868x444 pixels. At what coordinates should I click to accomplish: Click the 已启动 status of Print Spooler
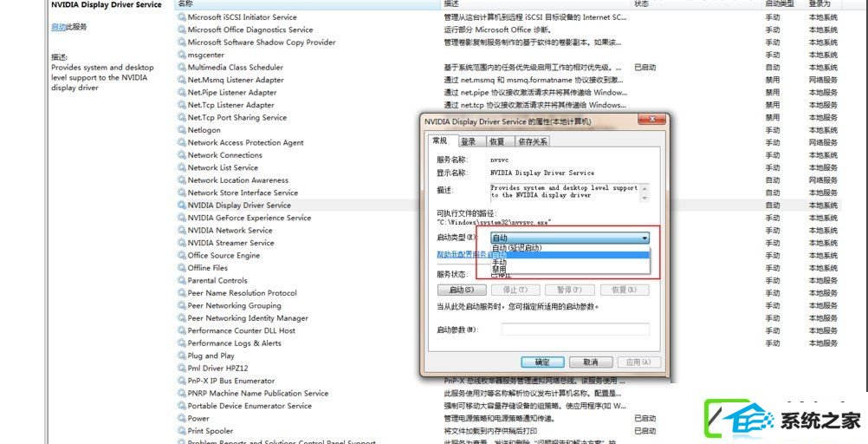pos(645,431)
